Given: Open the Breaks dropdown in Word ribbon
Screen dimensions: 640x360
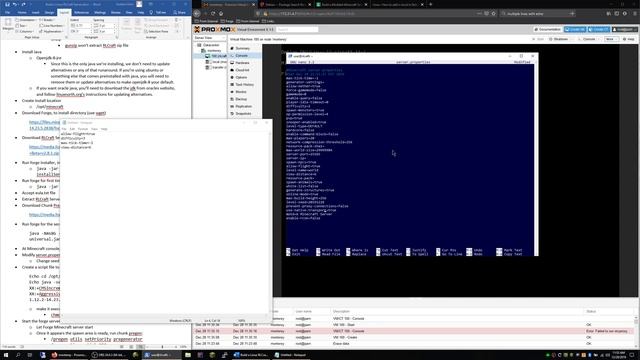Looking at the screenshot, I should coord(47,20).
